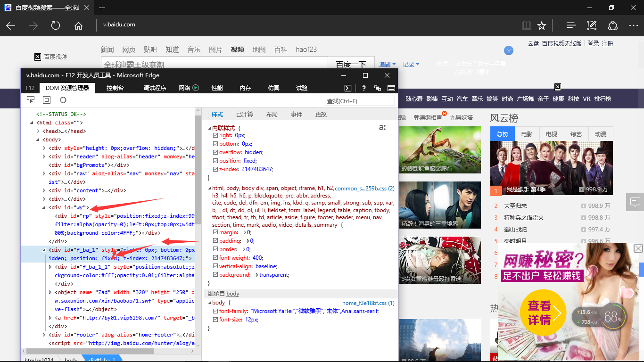Open the Edge share icon
Image resolution: width=644 pixels, height=362 pixels.
pos(612,26)
